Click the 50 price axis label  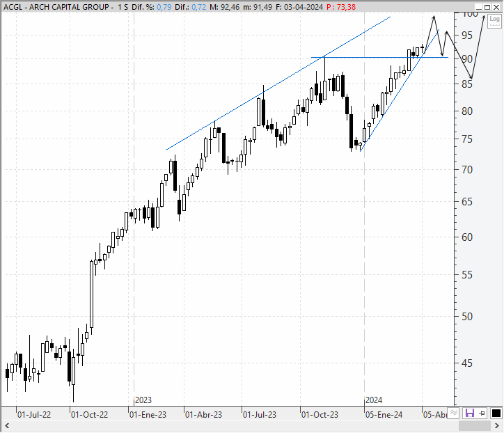(467, 317)
